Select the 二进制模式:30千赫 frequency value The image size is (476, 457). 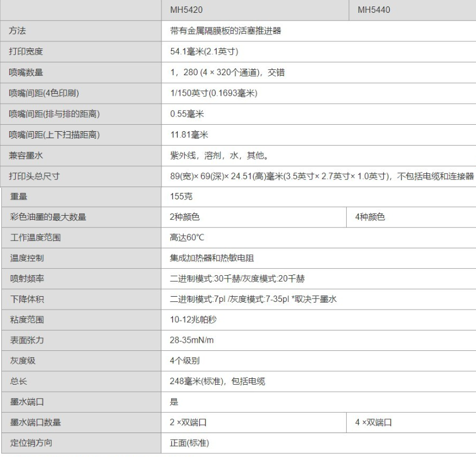click(x=205, y=279)
